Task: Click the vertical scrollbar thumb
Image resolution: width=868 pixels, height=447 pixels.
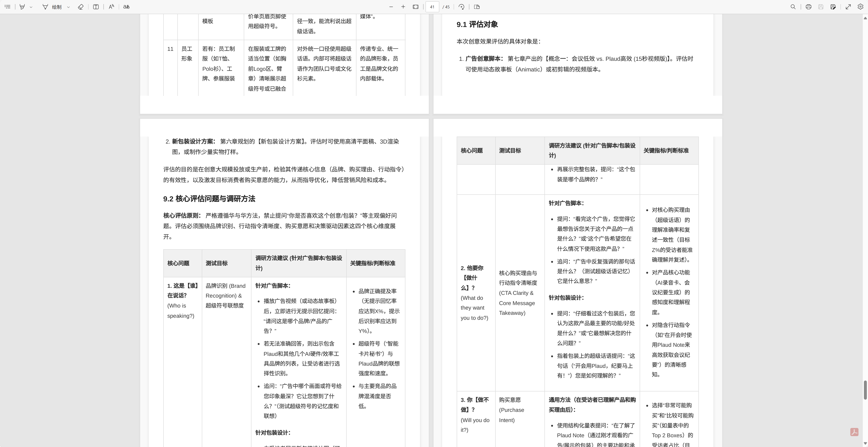Action: [865, 390]
